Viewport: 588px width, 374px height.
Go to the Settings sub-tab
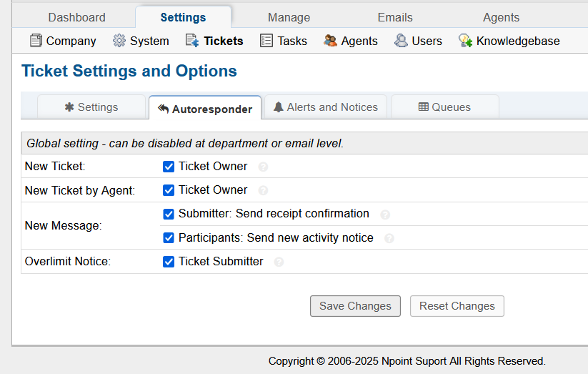click(x=91, y=107)
